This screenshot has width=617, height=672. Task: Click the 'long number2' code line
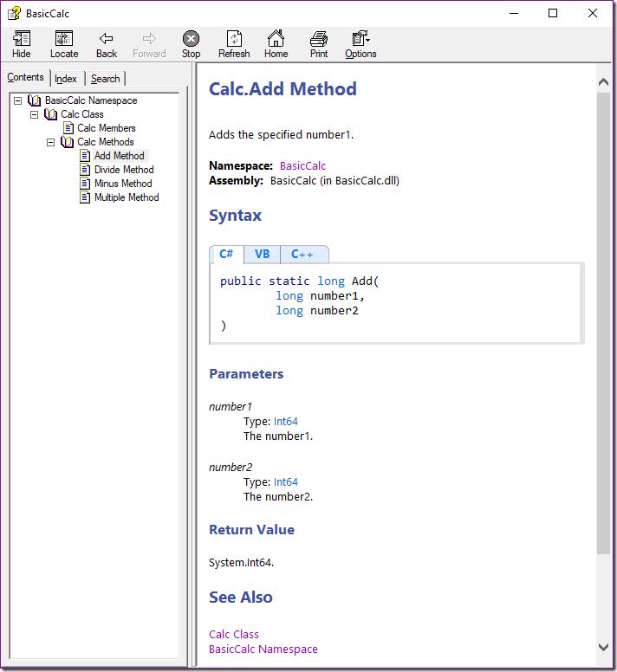pyautogui.click(x=317, y=310)
